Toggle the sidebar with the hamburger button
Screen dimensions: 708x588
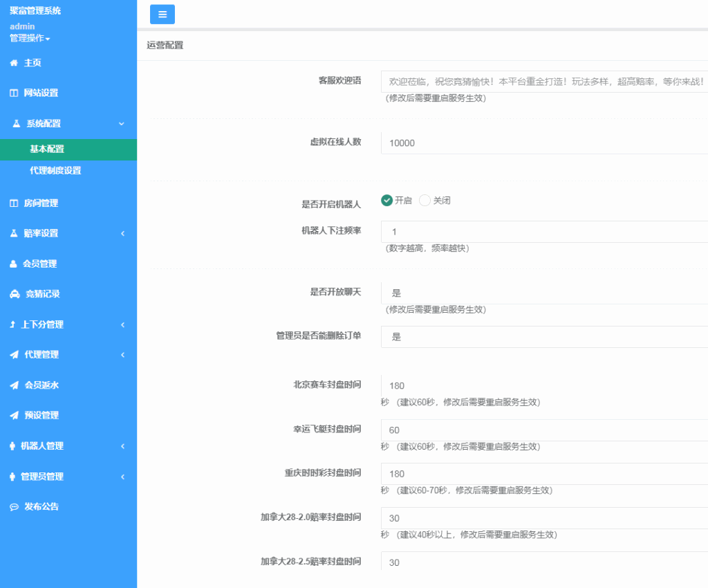162,14
